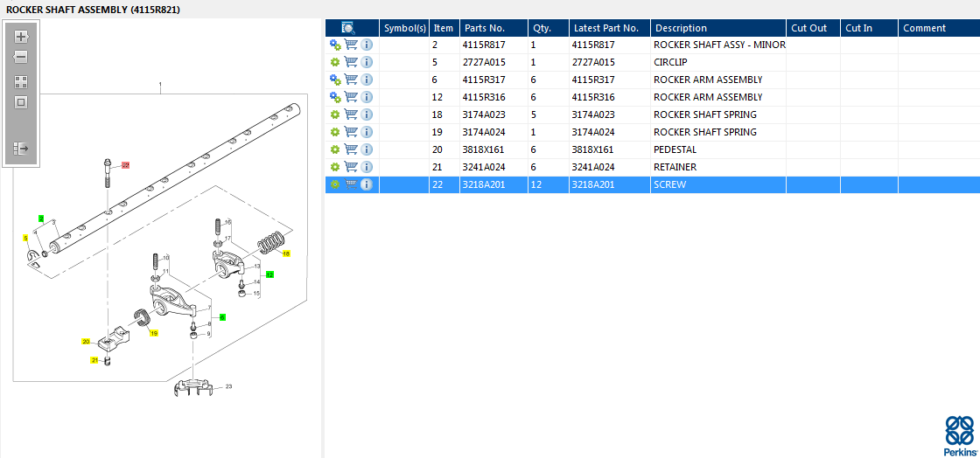The height and width of the screenshot is (458, 980).
Task: Click gear icon in the PEDESTAL row
Action: click(335, 149)
